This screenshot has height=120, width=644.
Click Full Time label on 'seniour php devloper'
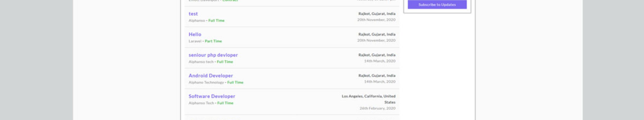[x=225, y=62]
